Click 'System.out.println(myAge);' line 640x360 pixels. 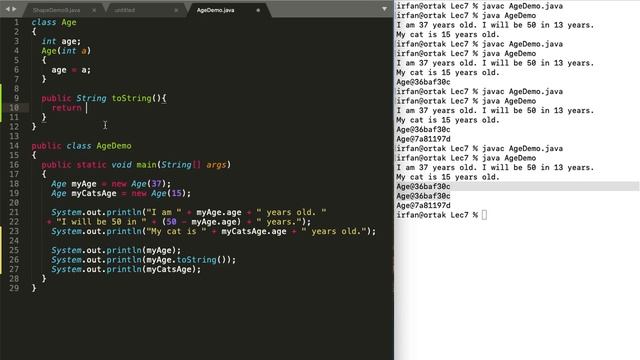click(116, 250)
